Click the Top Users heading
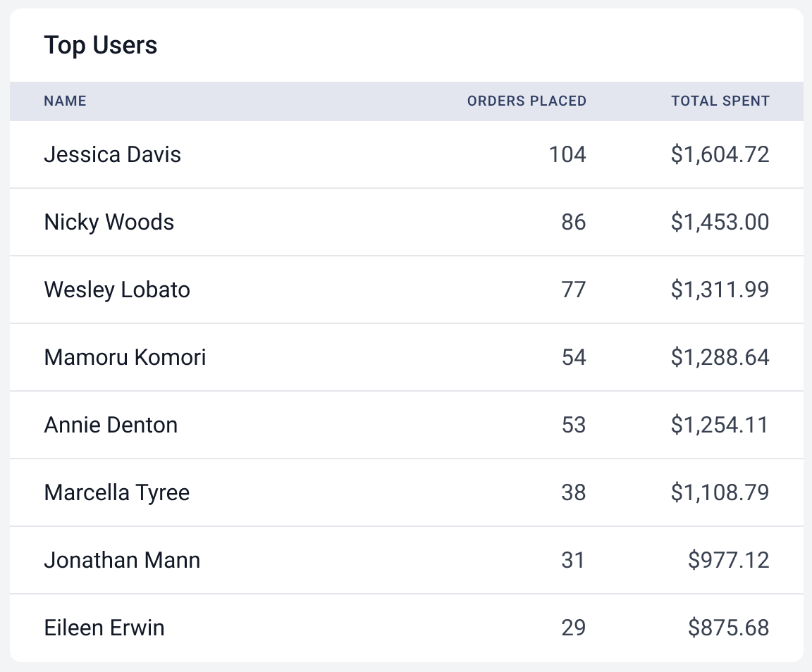 [101, 46]
